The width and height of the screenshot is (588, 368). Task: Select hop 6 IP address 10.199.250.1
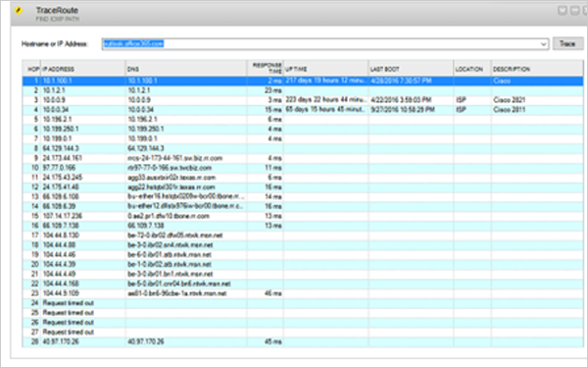(61, 130)
